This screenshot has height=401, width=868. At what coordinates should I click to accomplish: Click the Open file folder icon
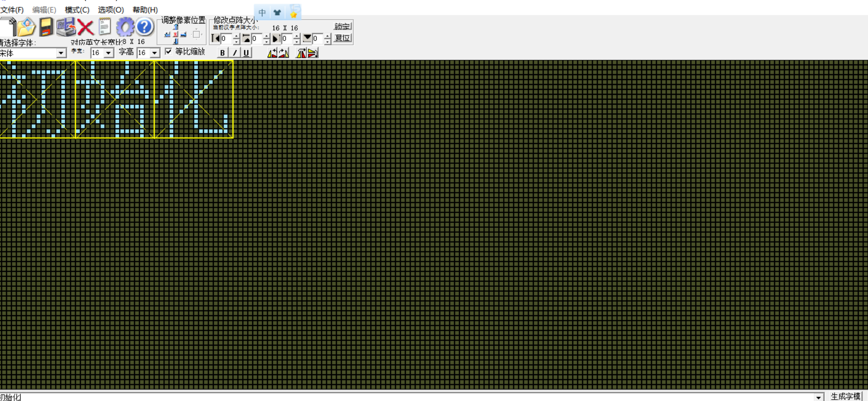point(27,27)
